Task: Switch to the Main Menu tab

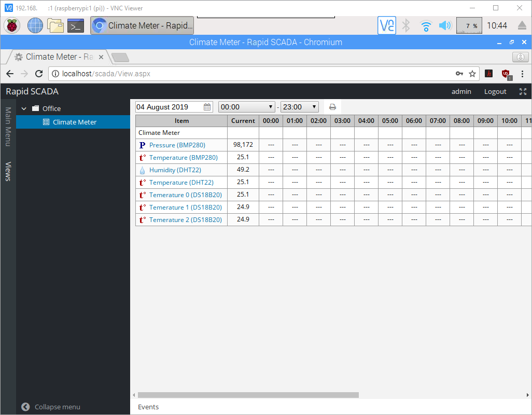Action: (8, 127)
